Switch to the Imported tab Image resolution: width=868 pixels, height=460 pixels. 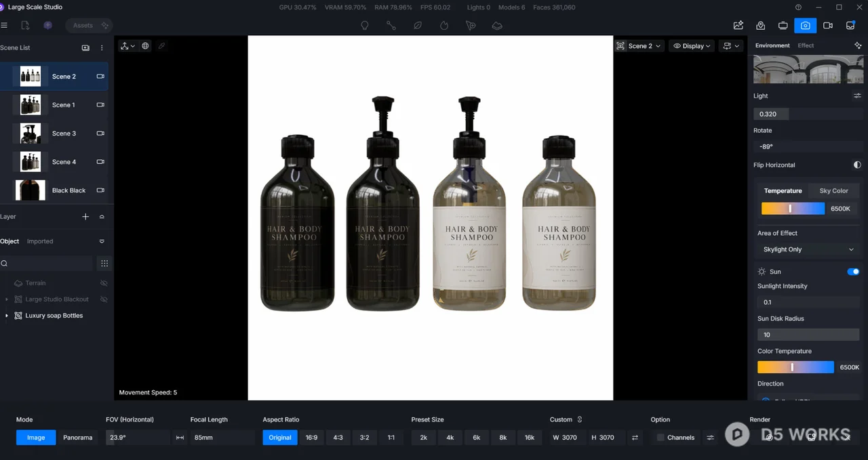point(40,241)
